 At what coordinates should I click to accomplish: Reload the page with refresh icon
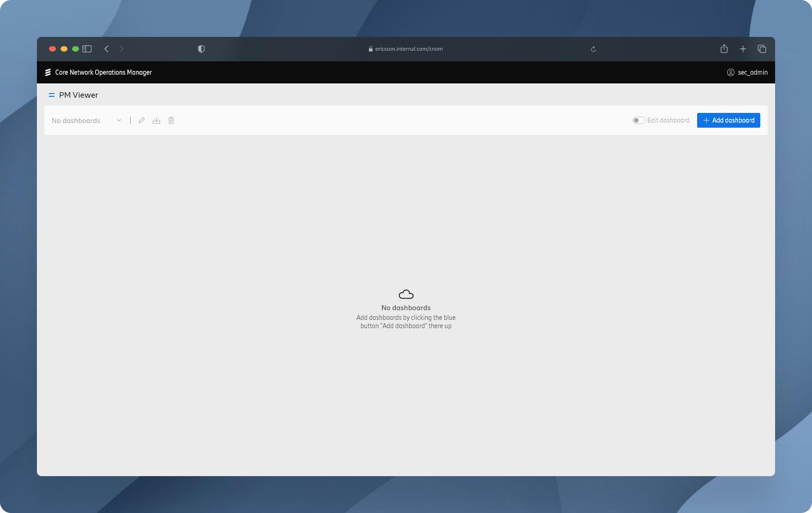pyautogui.click(x=593, y=49)
